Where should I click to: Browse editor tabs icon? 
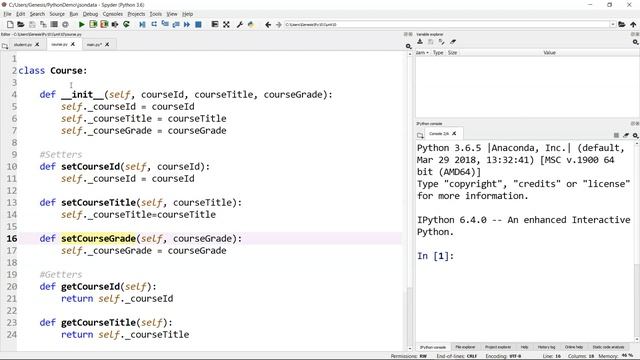point(5,46)
